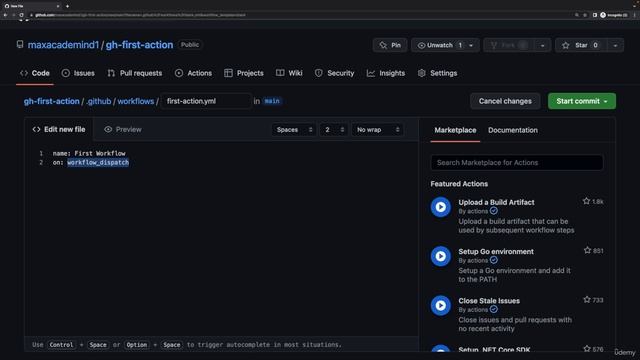Screen dimensions: 640x360
Task: Click the .github breadcrumb link
Action: pyautogui.click(x=99, y=101)
